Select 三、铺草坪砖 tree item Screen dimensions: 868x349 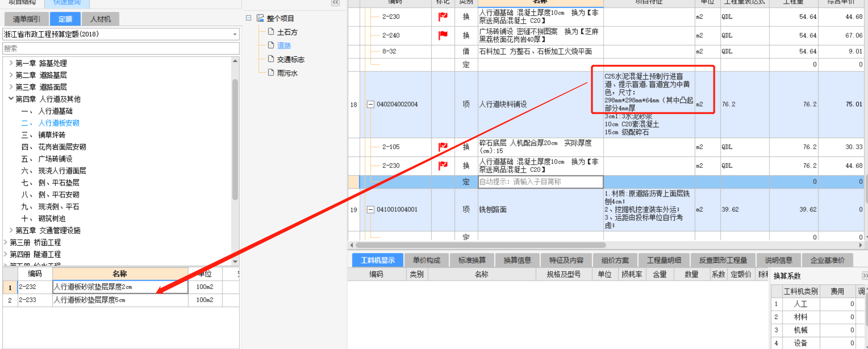(x=43, y=135)
